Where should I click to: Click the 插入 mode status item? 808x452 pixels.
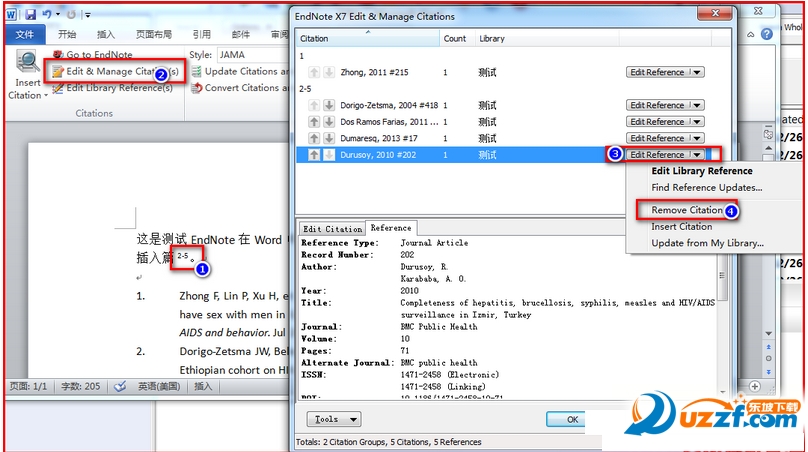[203, 386]
